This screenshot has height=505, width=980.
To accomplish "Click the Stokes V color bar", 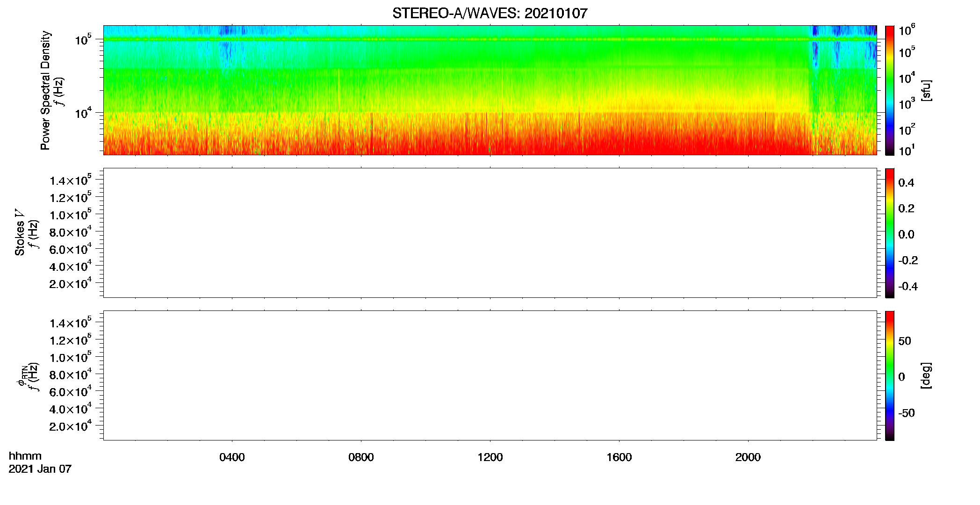I will pyautogui.click(x=890, y=233).
